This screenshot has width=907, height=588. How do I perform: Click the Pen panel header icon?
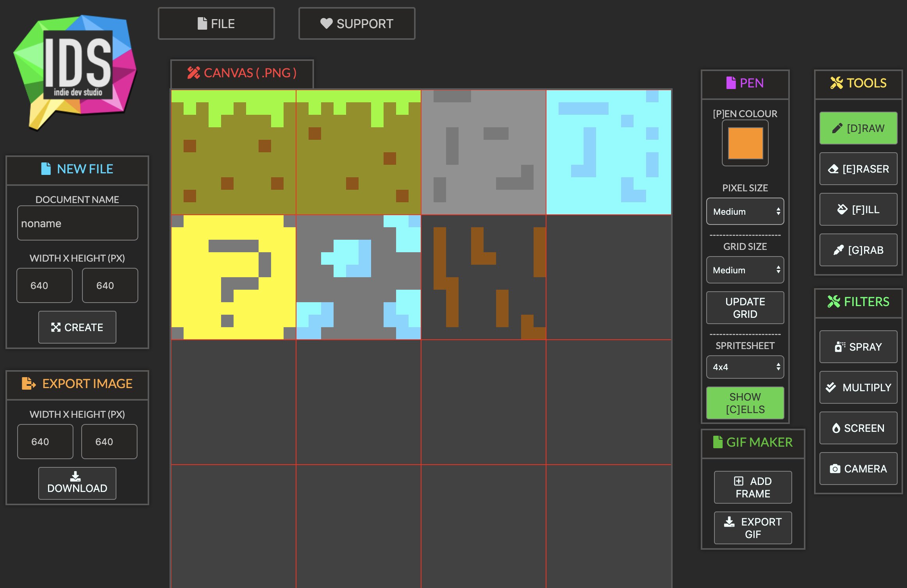731,83
